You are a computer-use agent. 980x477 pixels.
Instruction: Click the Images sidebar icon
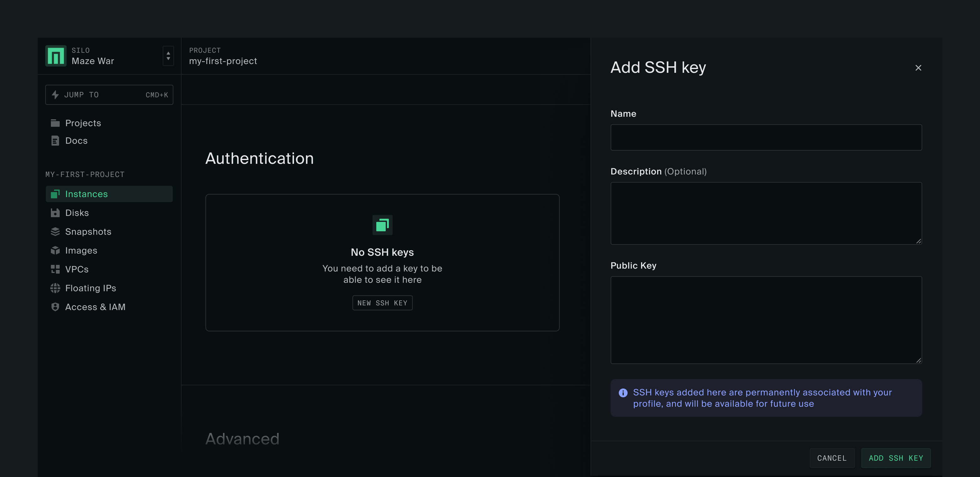click(56, 250)
